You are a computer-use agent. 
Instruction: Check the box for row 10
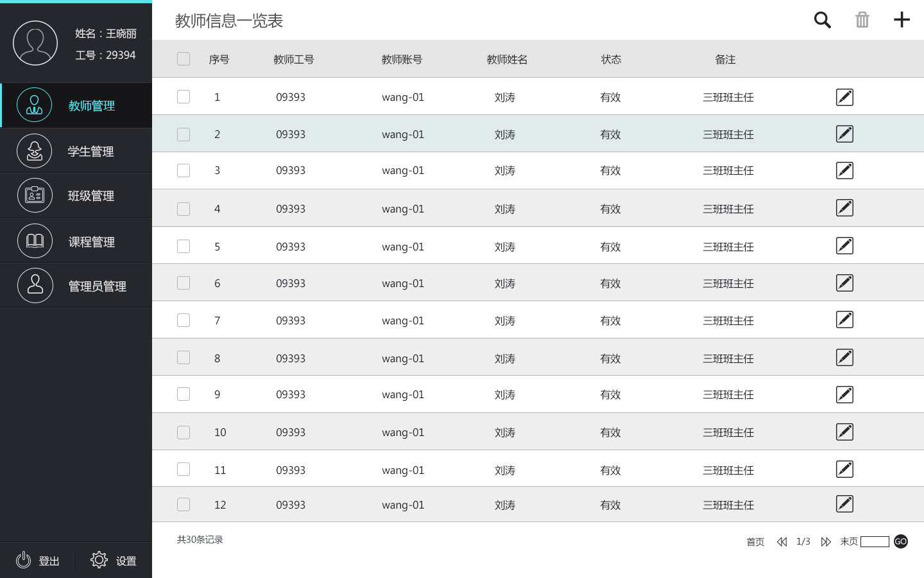184,432
